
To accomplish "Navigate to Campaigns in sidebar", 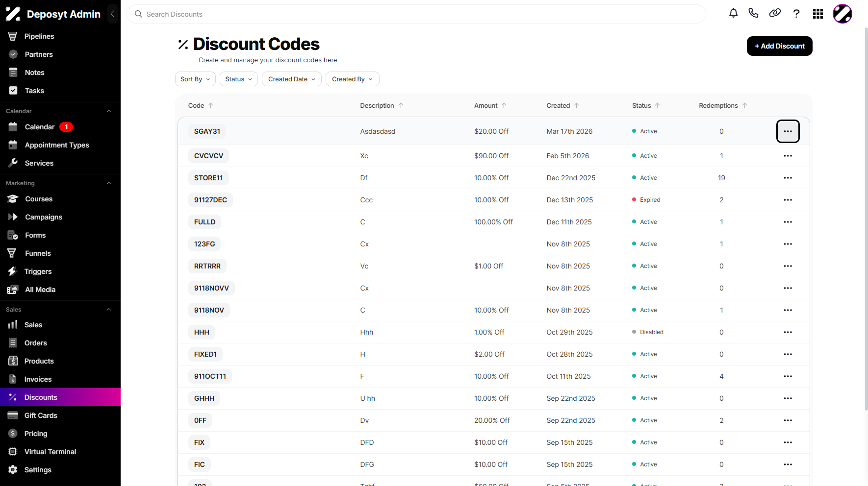I will pos(60,217).
